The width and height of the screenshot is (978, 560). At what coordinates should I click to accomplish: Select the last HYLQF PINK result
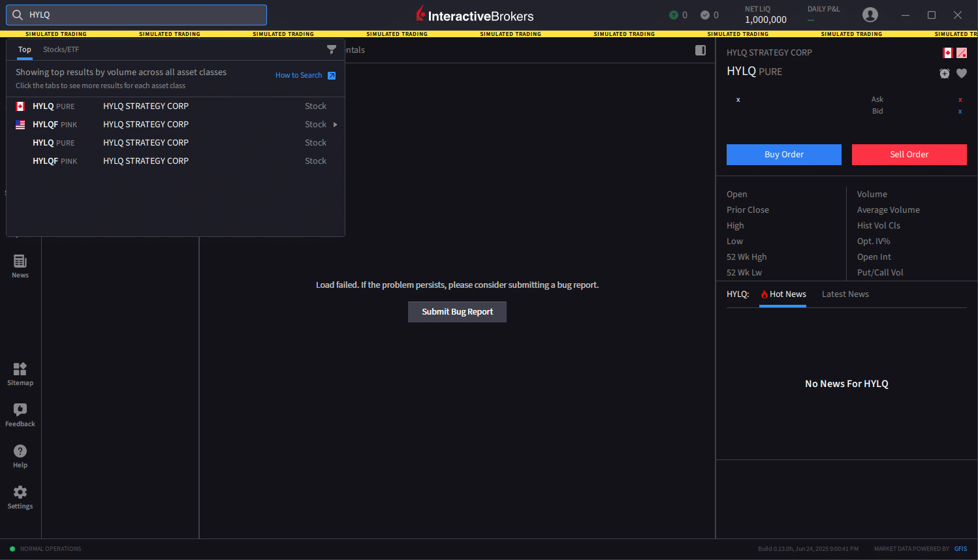[x=176, y=161]
